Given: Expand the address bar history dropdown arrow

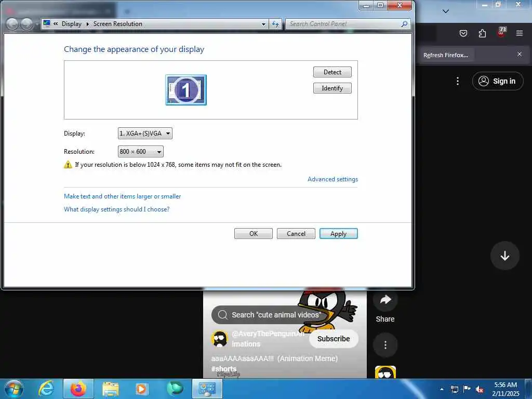Looking at the screenshot, I should [x=263, y=24].
